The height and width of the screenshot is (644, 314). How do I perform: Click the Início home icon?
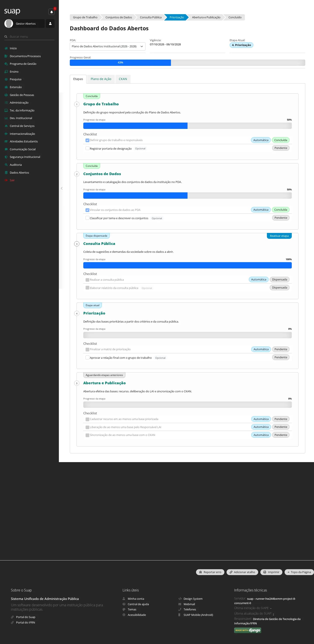[x=6, y=48]
